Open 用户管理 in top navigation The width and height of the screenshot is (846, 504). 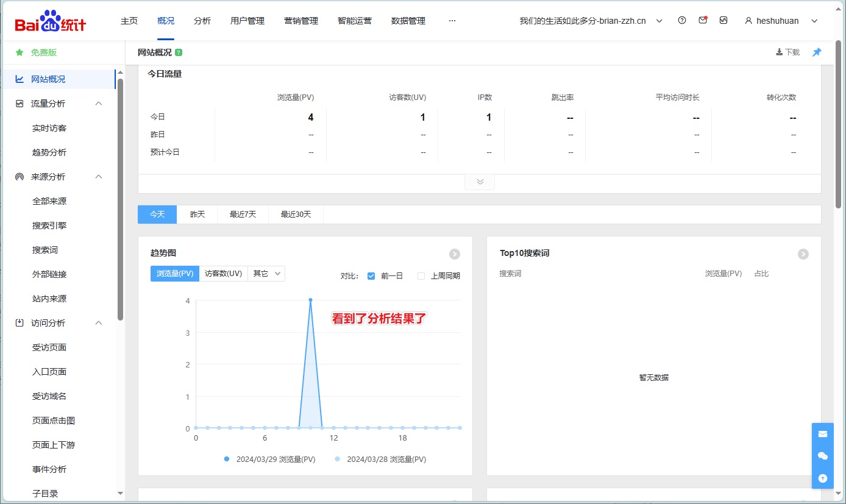(x=247, y=21)
